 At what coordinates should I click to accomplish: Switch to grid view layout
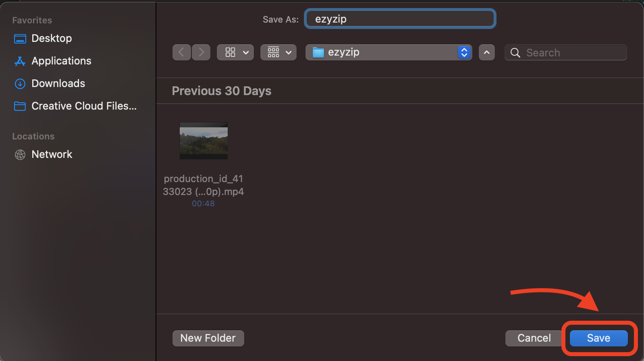coord(230,52)
